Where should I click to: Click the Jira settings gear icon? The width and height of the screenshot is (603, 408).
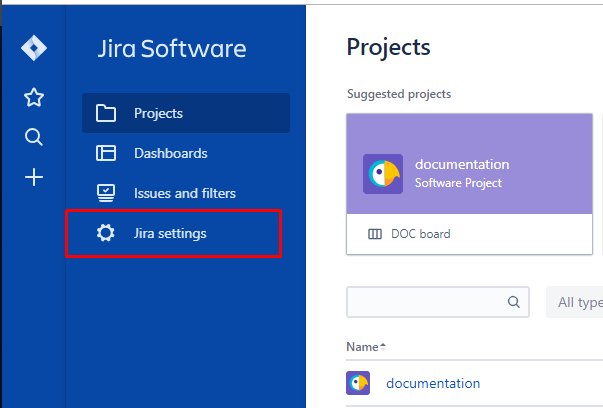coord(106,233)
